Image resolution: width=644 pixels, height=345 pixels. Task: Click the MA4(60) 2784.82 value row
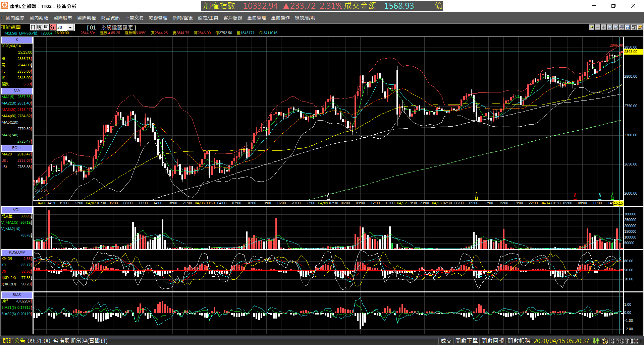click(17, 116)
